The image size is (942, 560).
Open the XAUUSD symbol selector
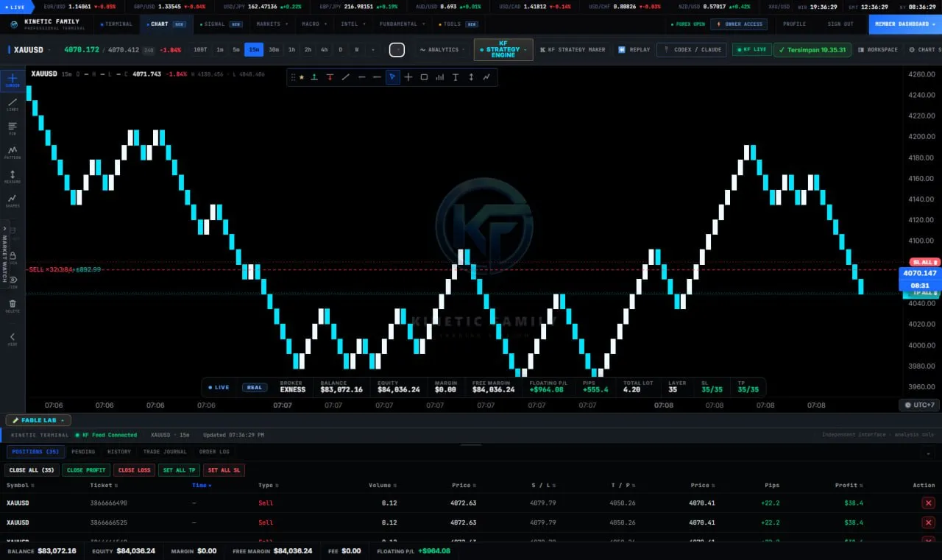tap(31, 50)
